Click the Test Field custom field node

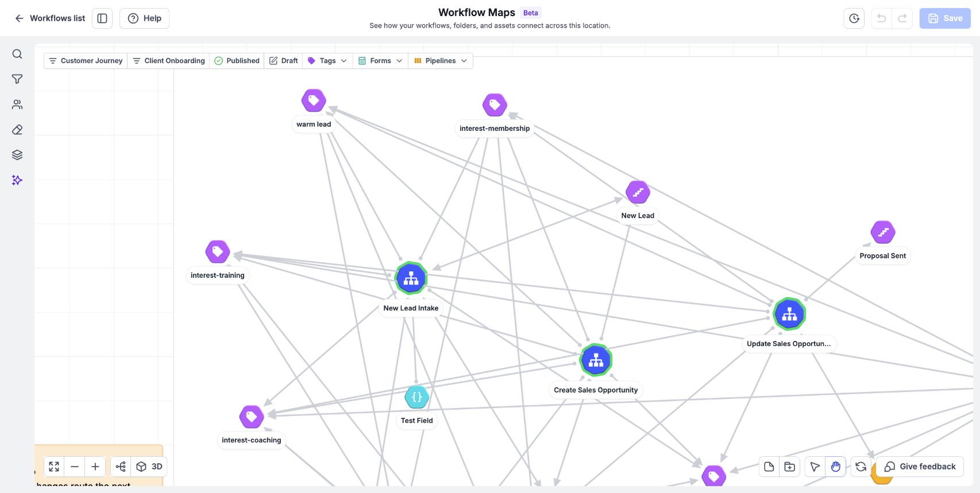[x=417, y=397]
